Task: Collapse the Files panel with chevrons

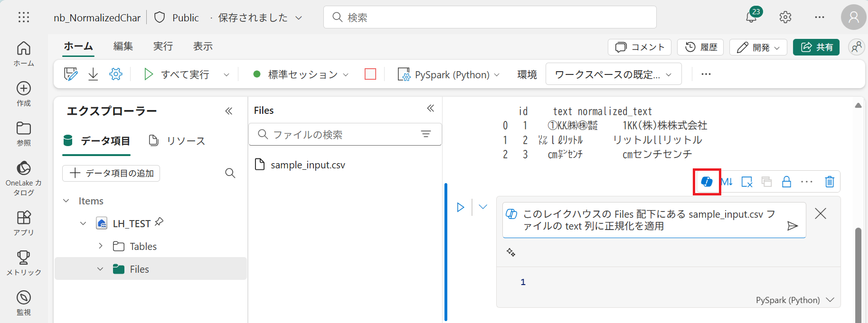Action: pos(430,109)
